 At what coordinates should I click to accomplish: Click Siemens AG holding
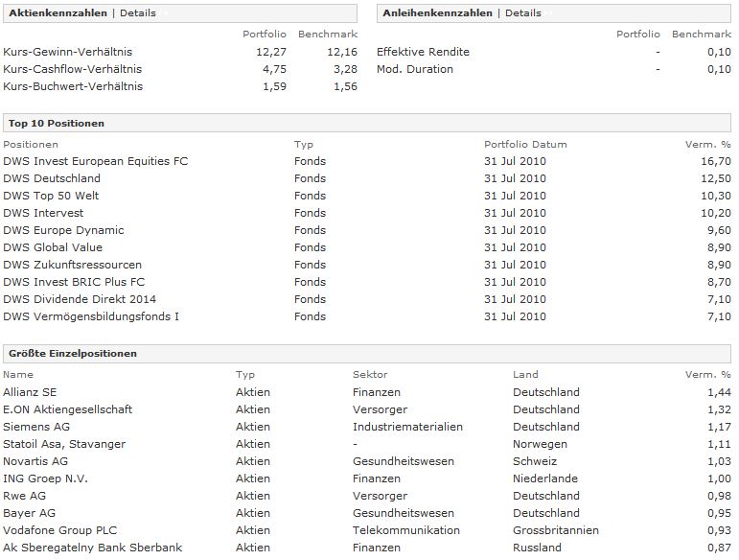(36, 427)
